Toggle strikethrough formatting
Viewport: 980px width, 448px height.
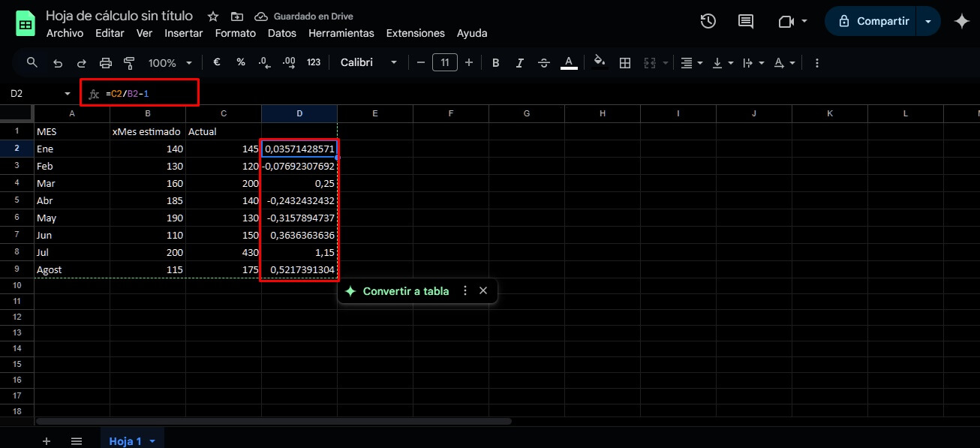pos(544,63)
